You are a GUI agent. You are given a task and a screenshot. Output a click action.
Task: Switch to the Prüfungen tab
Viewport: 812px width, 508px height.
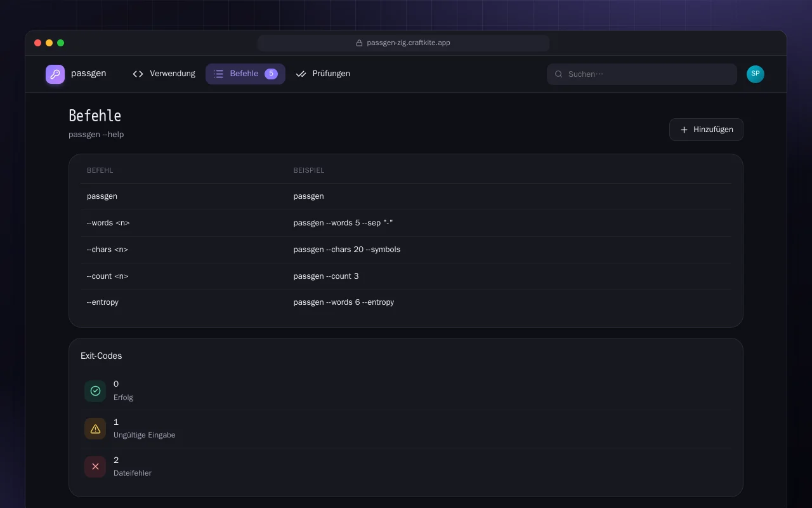pyautogui.click(x=323, y=74)
